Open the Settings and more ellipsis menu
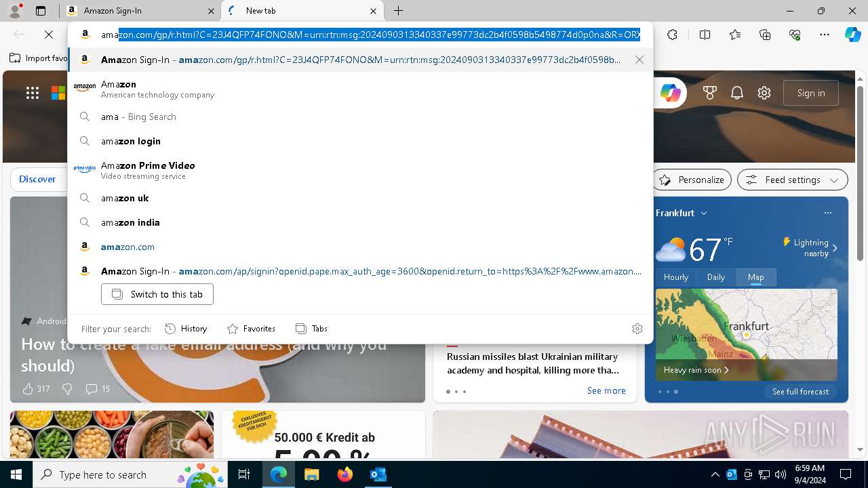 coord(825,35)
